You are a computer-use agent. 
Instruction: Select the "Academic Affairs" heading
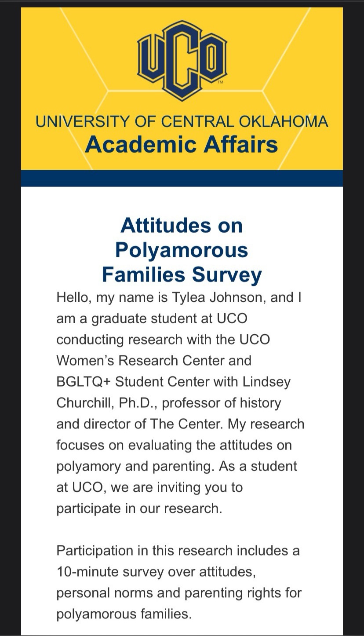pyautogui.click(x=182, y=144)
